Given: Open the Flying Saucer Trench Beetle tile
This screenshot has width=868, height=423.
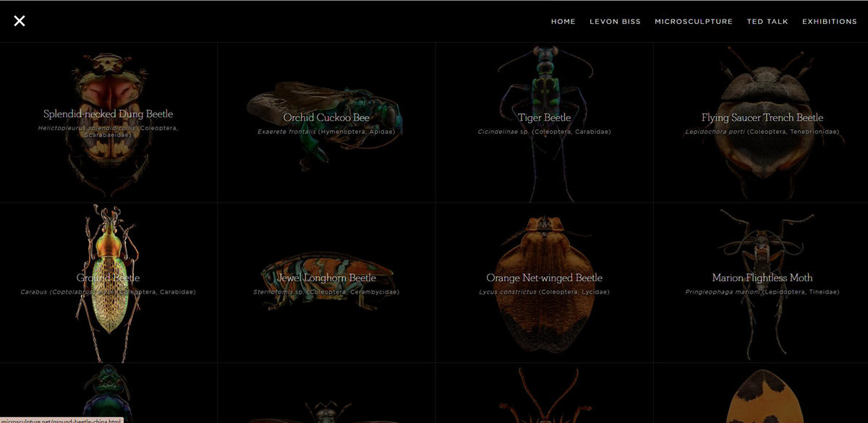Looking at the screenshot, I should (x=761, y=122).
